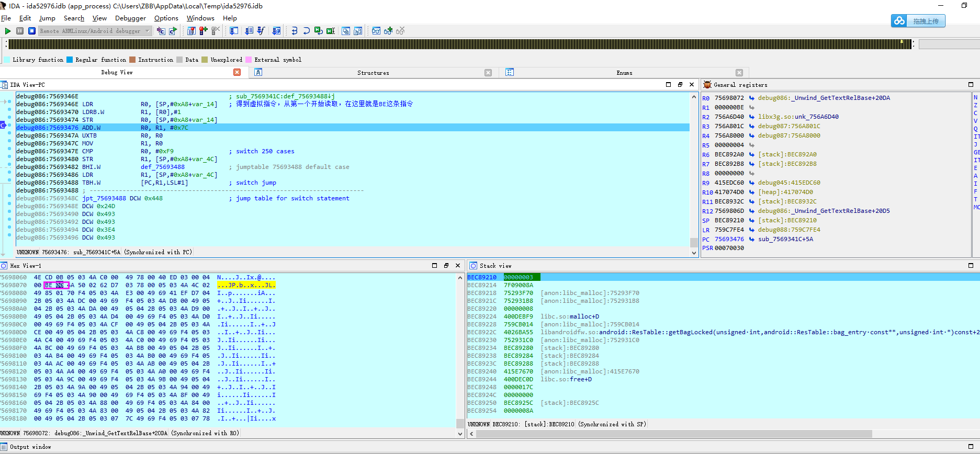The width and height of the screenshot is (980, 454).
Task: Click the add watch glasses icon
Action: coord(388,31)
